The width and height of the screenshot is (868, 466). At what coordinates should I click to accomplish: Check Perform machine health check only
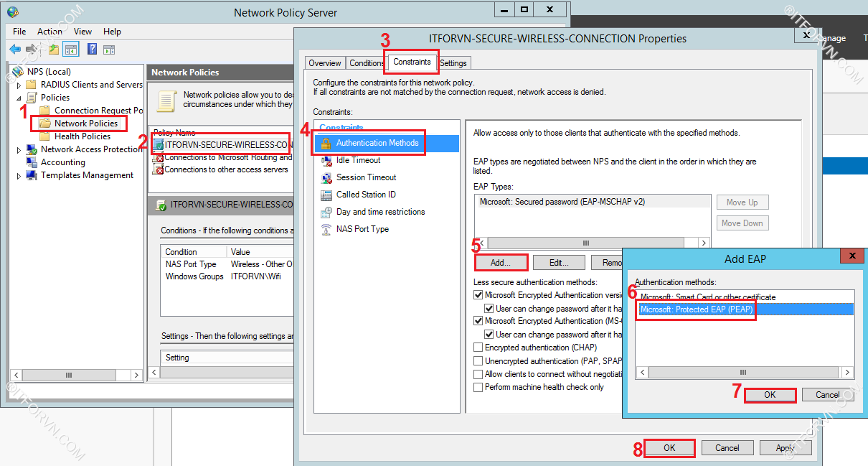tap(478, 387)
